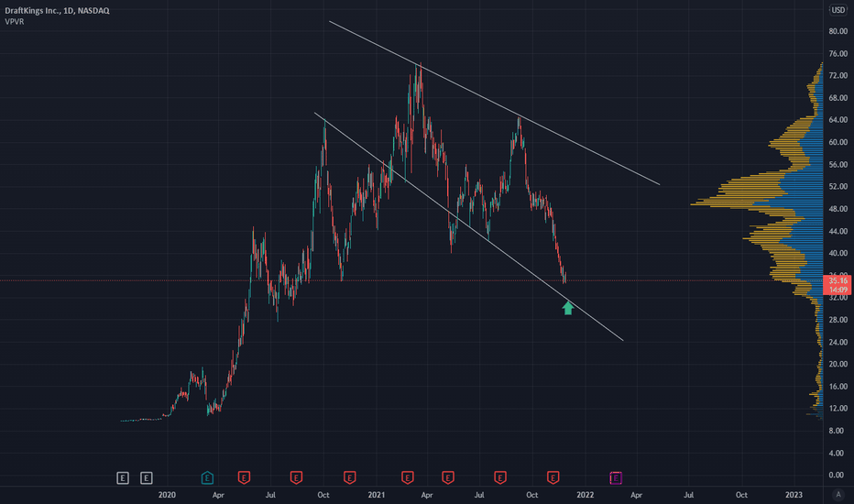Click the 0.00 price axis label
The width and height of the screenshot is (854, 504).
click(x=836, y=475)
